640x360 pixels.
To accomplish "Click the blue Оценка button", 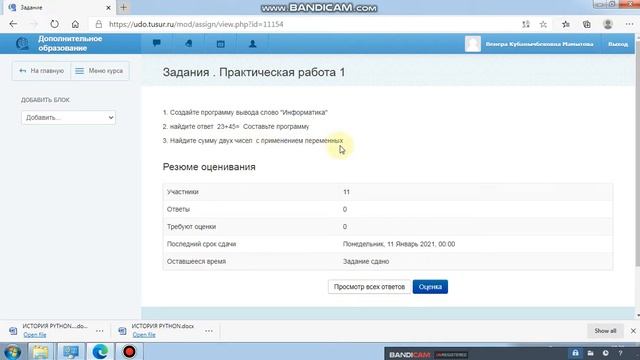I will pos(430,287).
